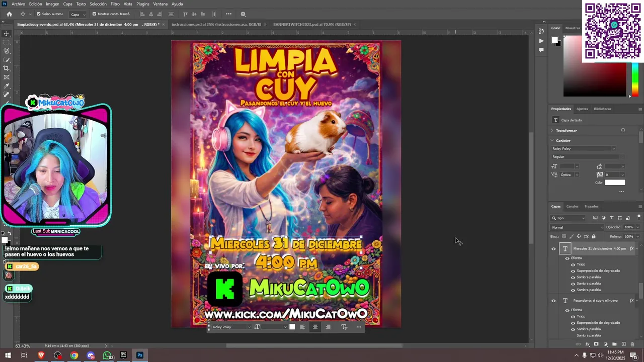The image size is (644, 362).
Task: Click lock position icon
Action: [x=579, y=236]
